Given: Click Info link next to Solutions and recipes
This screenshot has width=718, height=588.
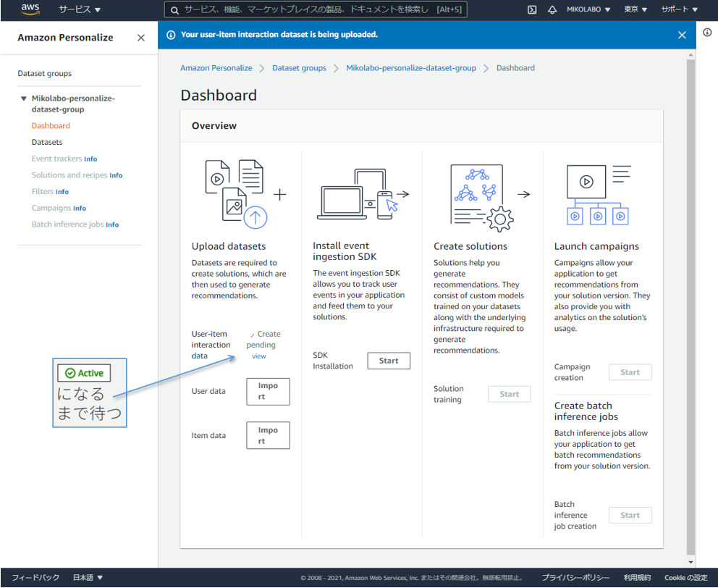Looking at the screenshot, I should (116, 175).
